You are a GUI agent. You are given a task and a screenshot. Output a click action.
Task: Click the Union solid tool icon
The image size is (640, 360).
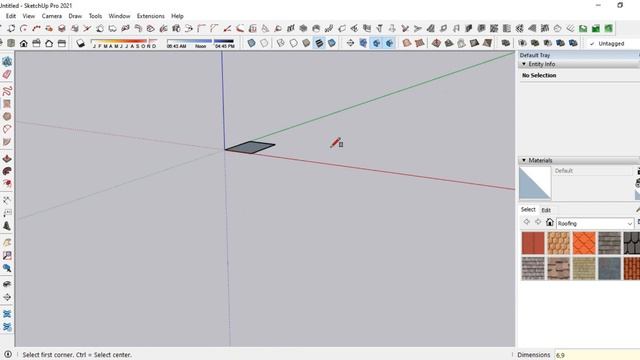pyautogui.click(x=535, y=43)
